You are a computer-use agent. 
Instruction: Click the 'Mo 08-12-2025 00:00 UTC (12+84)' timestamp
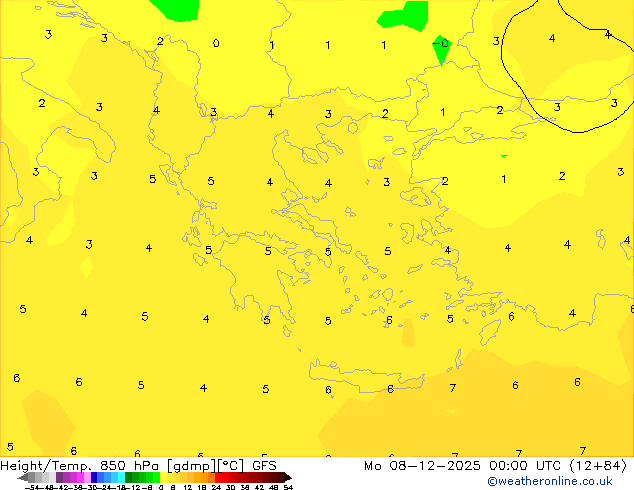(495, 466)
